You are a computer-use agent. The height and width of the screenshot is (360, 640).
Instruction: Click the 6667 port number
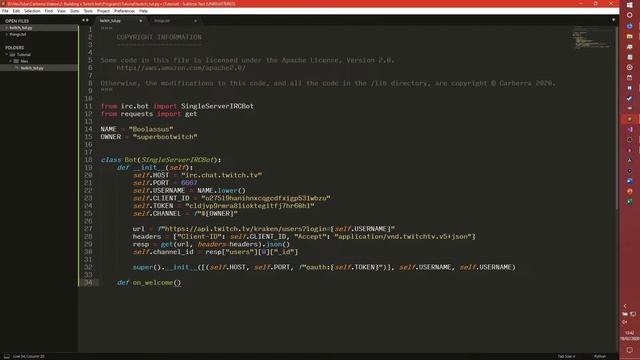pos(189,183)
